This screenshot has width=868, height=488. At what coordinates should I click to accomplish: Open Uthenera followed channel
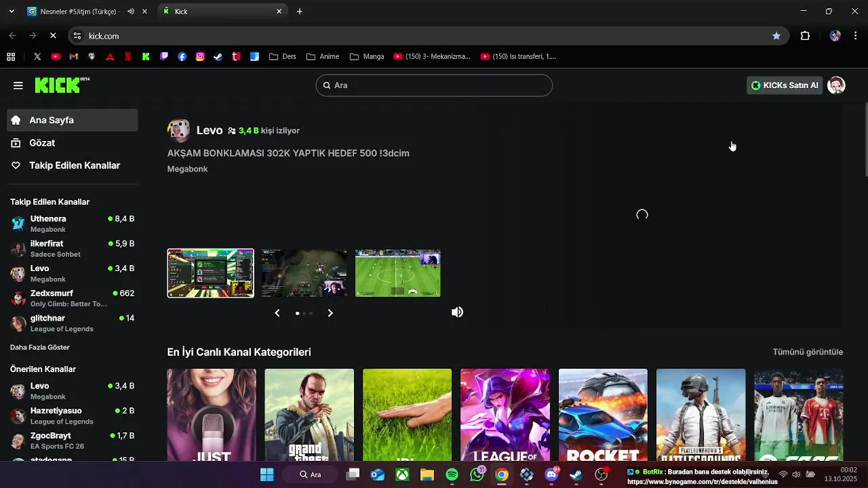73,224
